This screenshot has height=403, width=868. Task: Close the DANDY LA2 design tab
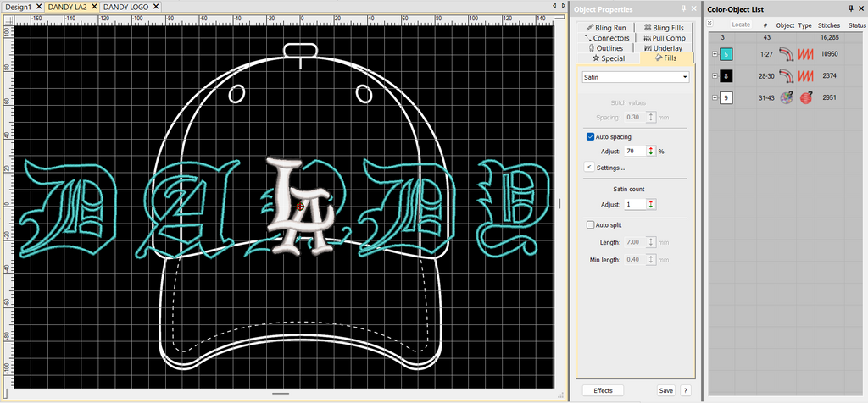(x=94, y=6)
